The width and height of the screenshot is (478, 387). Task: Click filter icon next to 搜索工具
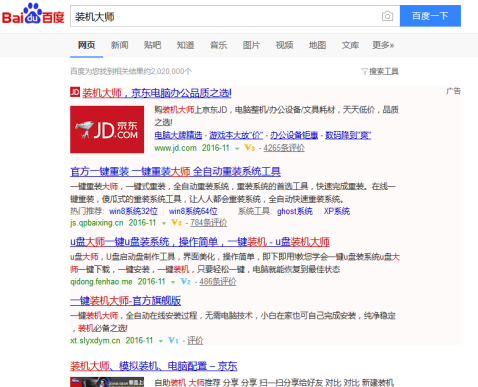364,71
